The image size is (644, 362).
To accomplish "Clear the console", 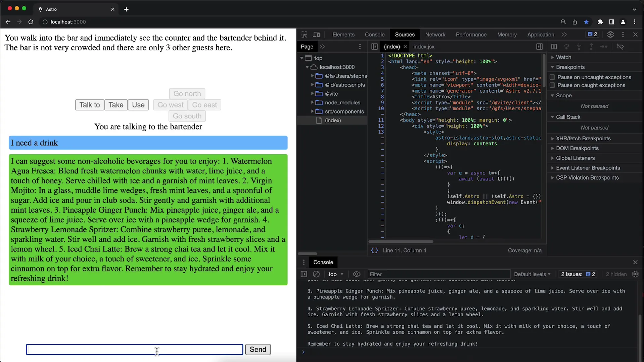I will pyautogui.click(x=316, y=274).
